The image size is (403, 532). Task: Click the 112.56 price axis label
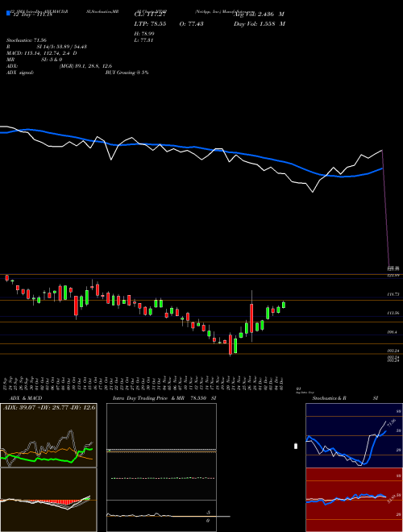394,314
